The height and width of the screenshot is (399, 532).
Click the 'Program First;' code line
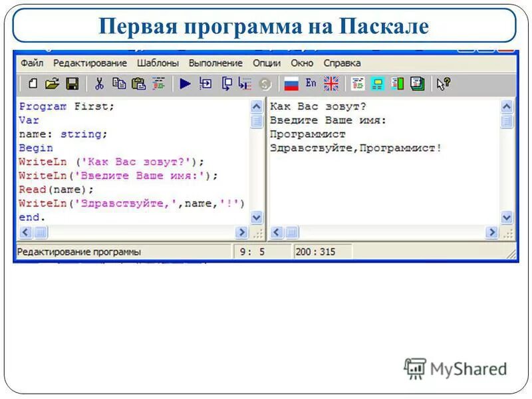(66, 106)
